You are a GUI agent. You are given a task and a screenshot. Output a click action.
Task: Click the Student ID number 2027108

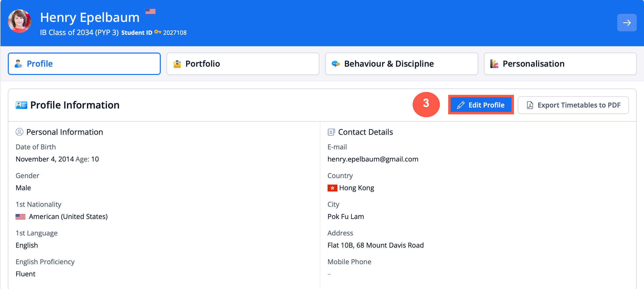tap(175, 33)
